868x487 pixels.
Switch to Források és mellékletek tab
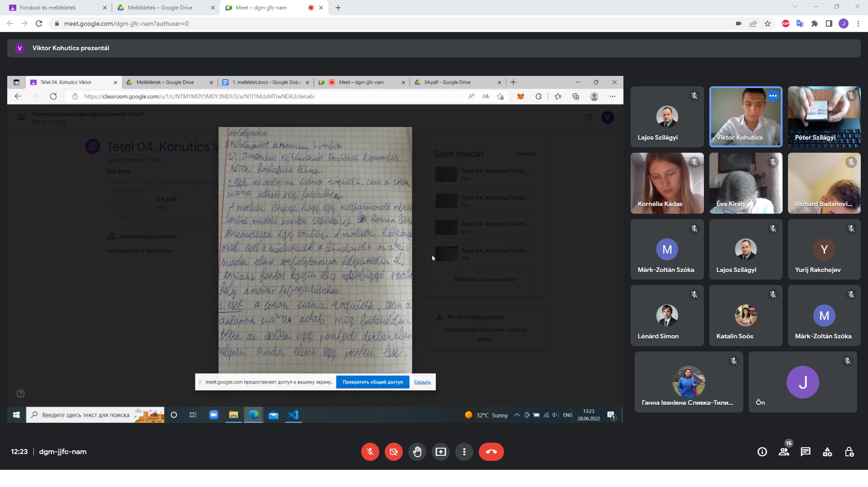[x=54, y=8]
